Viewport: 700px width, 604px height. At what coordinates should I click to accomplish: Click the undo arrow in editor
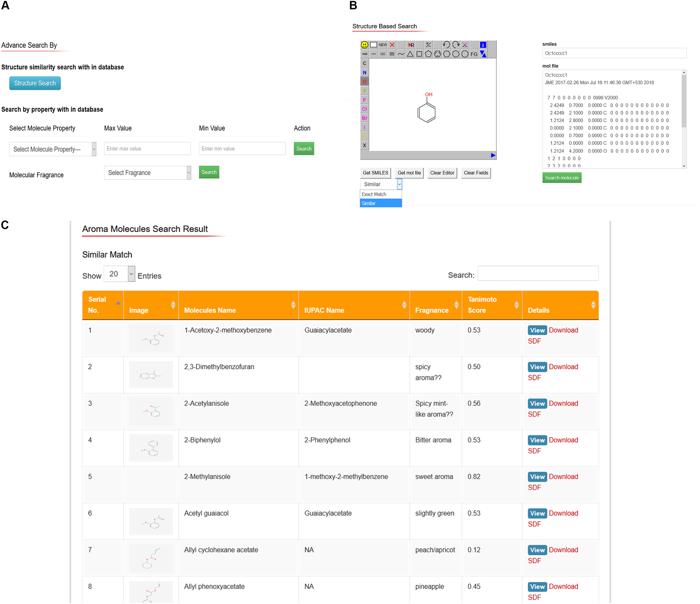(x=446, y=44)
